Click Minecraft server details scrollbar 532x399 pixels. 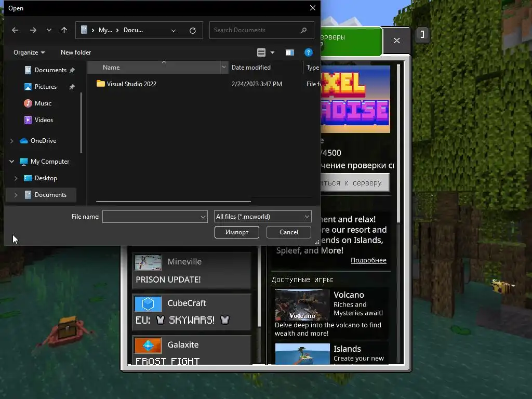pyautogui.click(x=398, y=143)
